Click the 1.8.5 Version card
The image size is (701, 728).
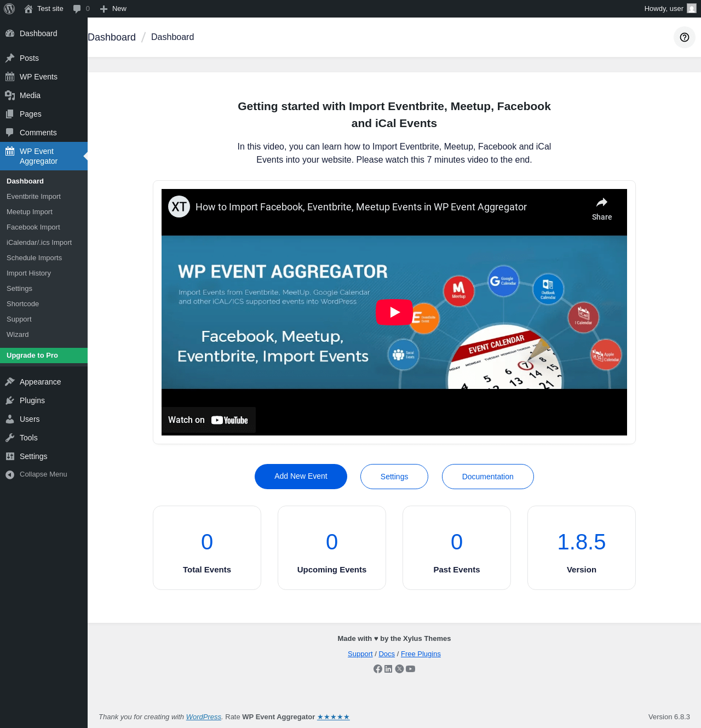pos(582,548)
